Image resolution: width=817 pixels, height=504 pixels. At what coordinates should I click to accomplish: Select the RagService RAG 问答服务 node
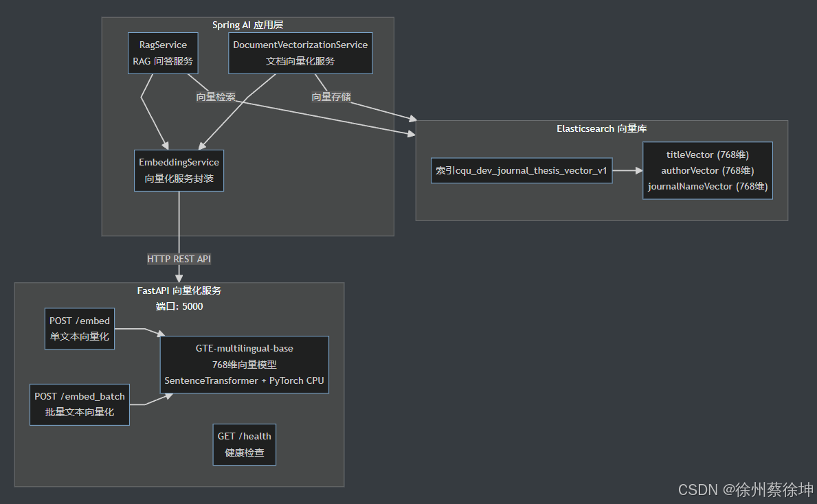[x=163, y=53]
